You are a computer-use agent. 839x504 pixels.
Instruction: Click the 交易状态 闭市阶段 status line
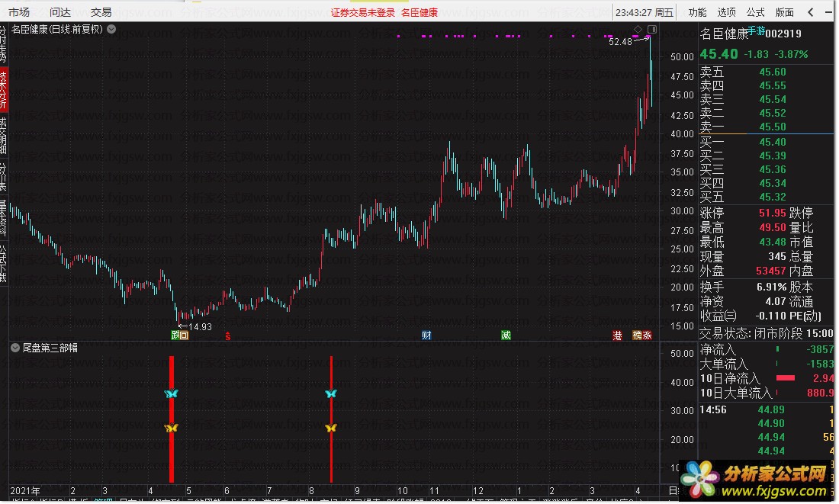(x=767, y=334)
